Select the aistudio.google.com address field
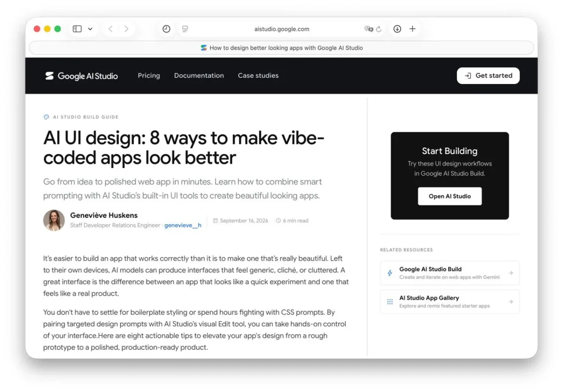Screen dimensions: 563x392 [281, 29]
